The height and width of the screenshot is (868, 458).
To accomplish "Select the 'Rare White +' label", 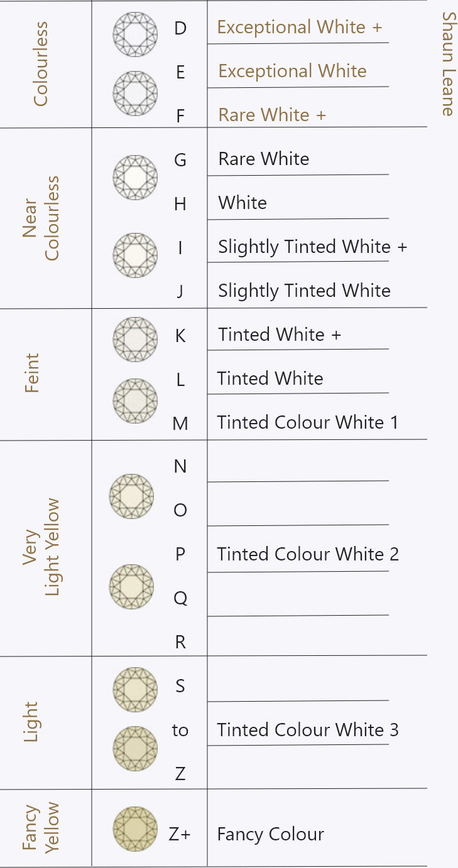I will tap(272, 115).
